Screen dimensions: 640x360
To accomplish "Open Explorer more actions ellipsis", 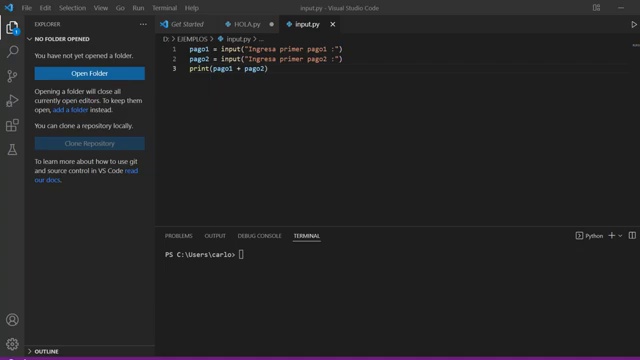I will point(143,24).
